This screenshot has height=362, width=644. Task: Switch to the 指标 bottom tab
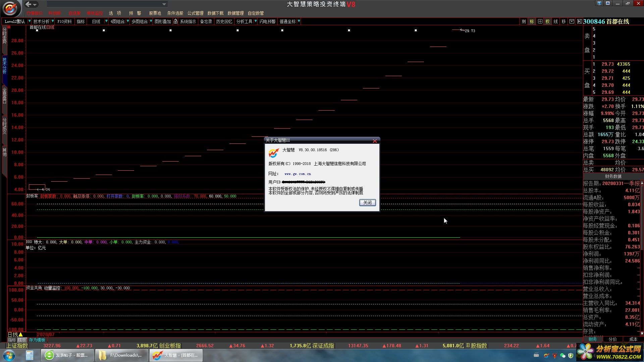click(x=12, y=340)
